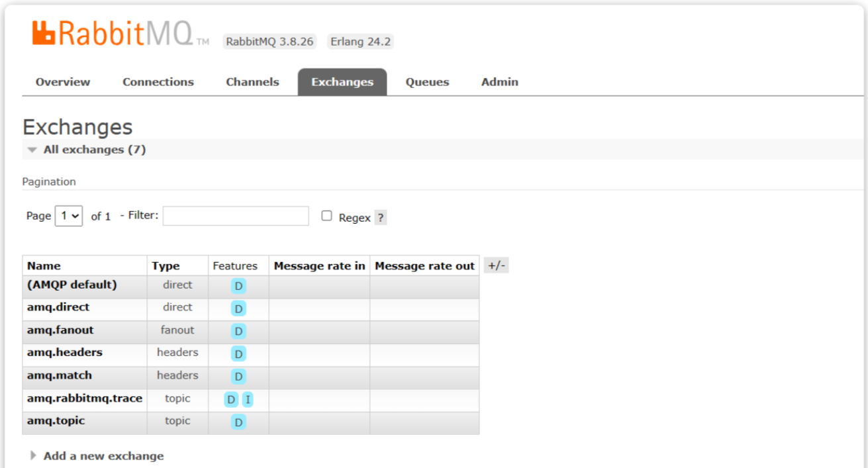Sort the table by Name column
The width and height of the screenshot is (868, 468).
coord(44,266)
